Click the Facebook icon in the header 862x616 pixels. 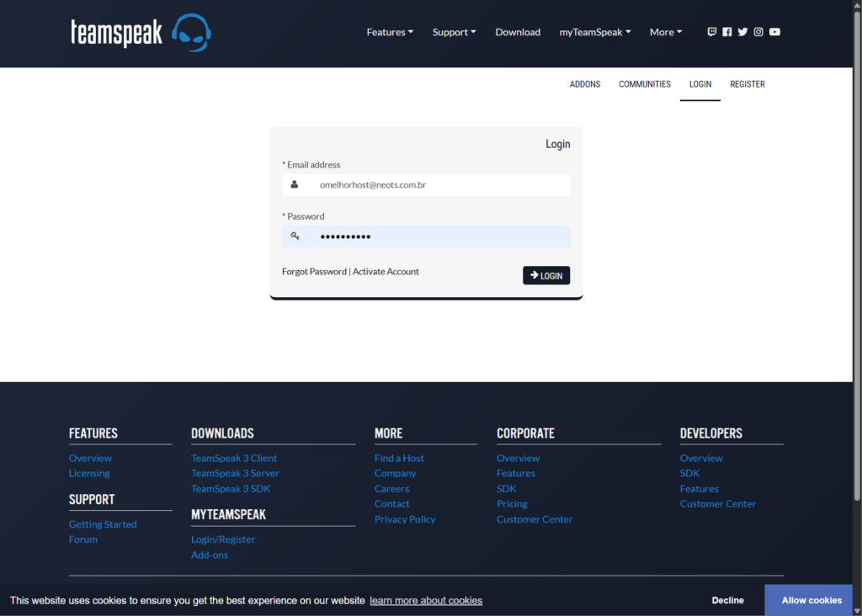pos(726,31)
